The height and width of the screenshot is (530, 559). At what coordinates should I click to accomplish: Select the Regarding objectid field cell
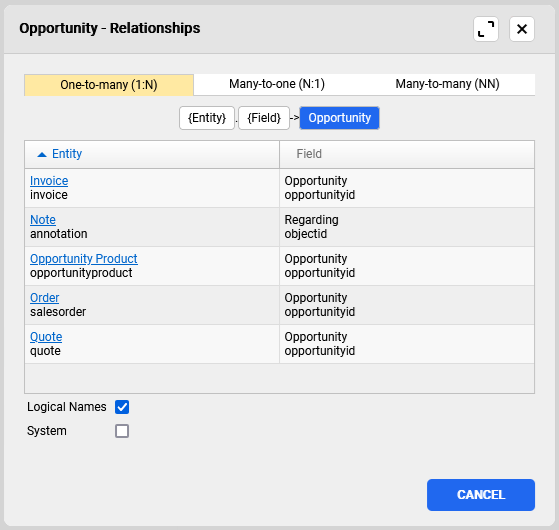[x=407, y=227]
